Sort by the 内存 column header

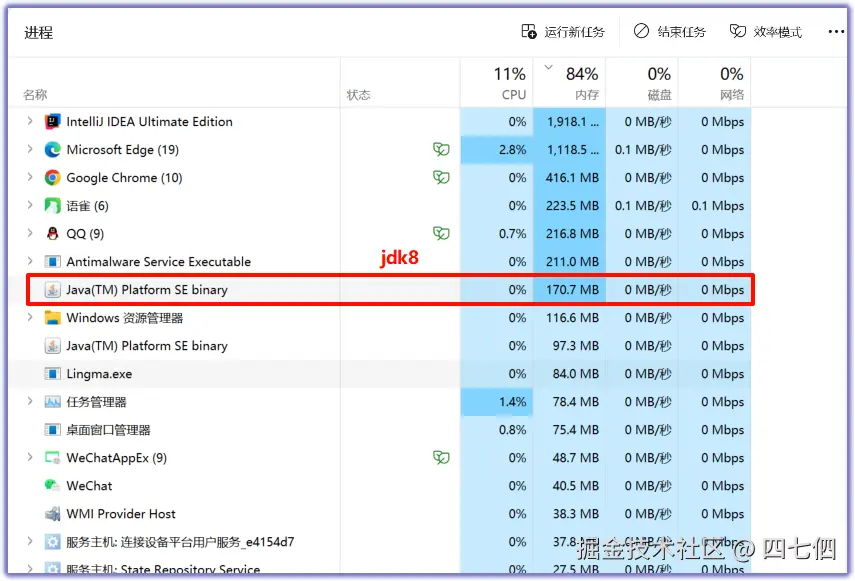pos(569,83)
